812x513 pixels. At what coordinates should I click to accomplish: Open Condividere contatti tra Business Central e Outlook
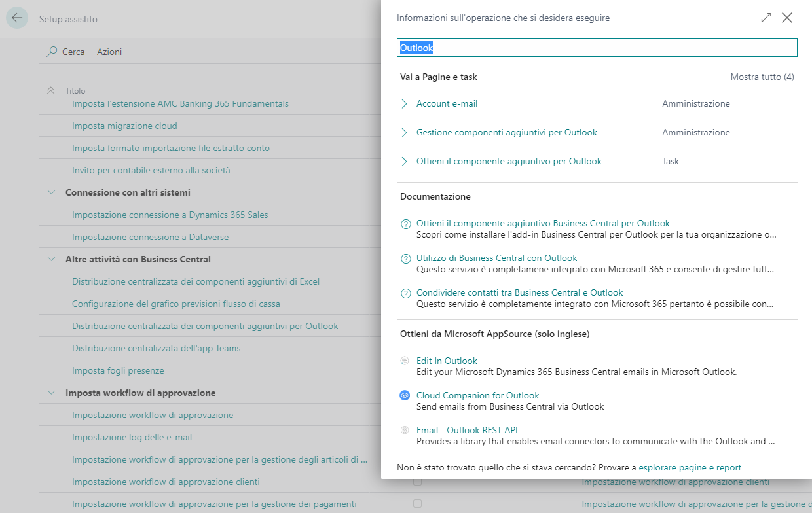[x=519, y=292]
